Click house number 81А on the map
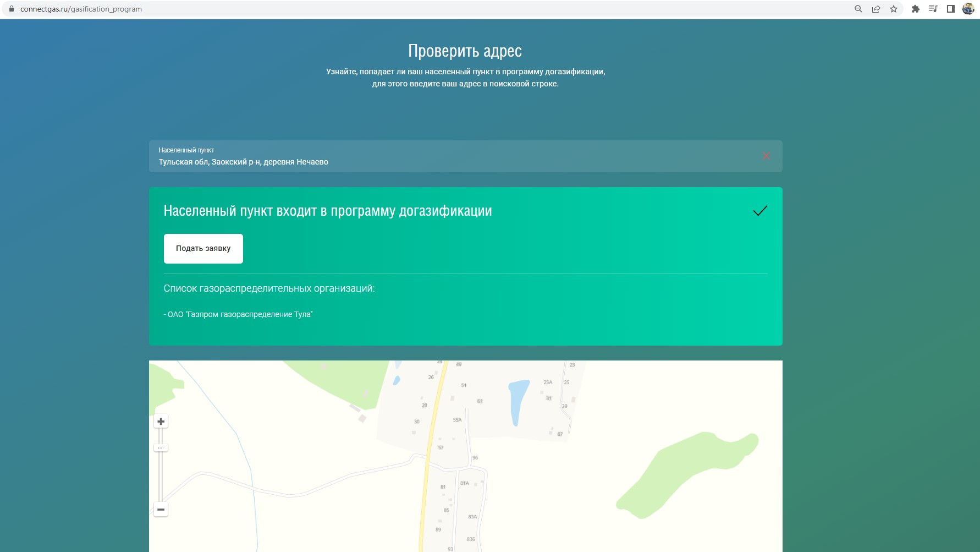Screen dimensions: 980x552 (x=465, y=483)
